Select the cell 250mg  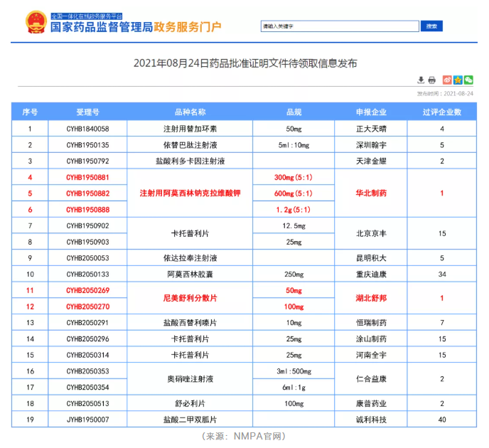(x=294, y=274)
